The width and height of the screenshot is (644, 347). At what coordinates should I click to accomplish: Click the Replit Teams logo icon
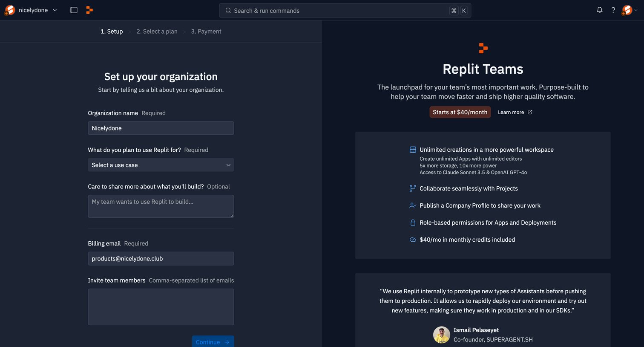pos(483,48)
